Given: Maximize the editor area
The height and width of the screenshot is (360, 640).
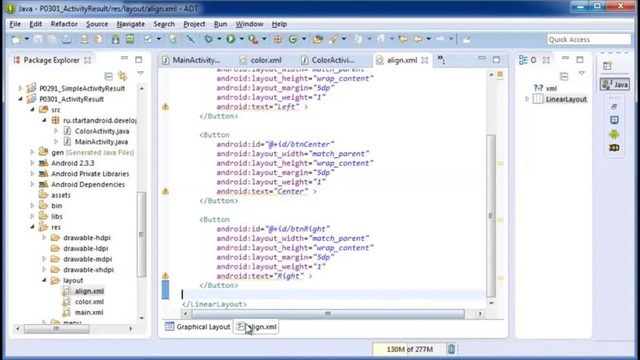Looking at the screenshot, I should coord(496,60).
